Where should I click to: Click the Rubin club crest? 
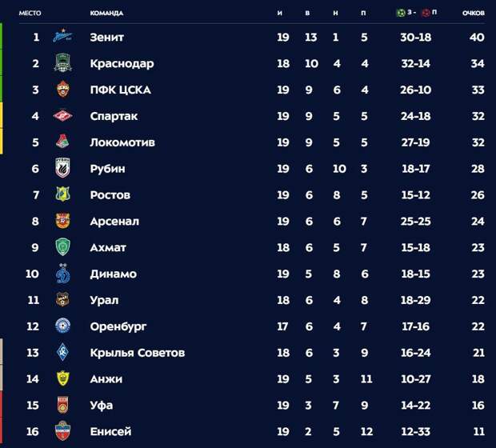(x=62, y=168)
